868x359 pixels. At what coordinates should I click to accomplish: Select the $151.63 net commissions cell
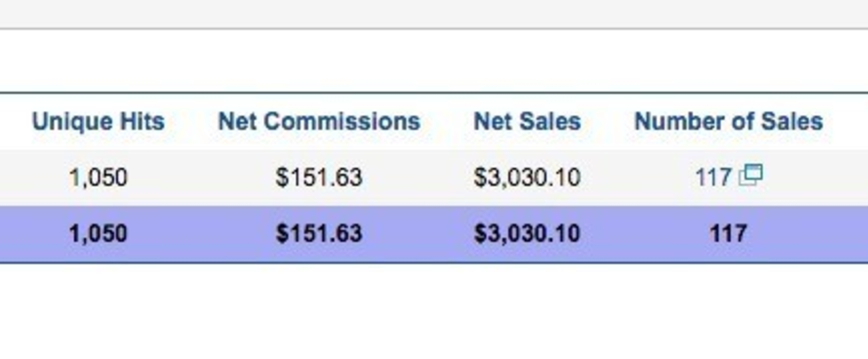[319, 177]
